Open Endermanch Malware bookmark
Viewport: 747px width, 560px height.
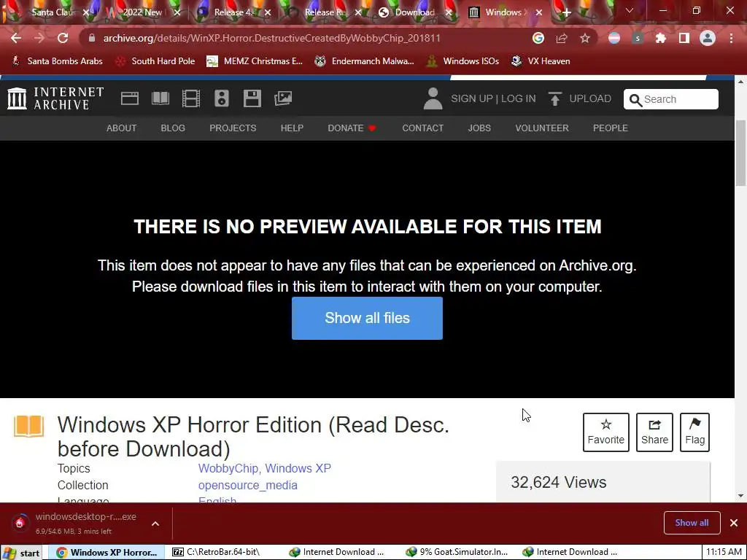(365, 61)
